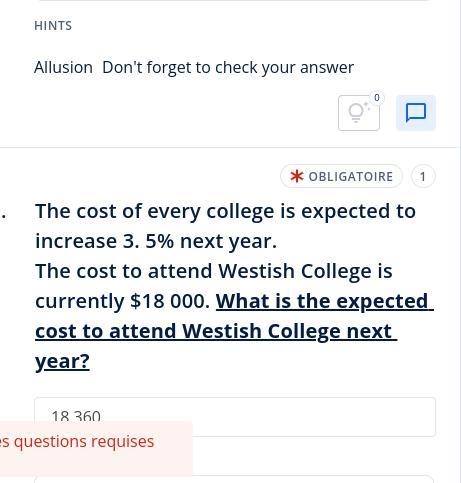Select the hint text Don't forget to check
The width and height of the screenshot is (461, 483).
(x=180, y=67)
